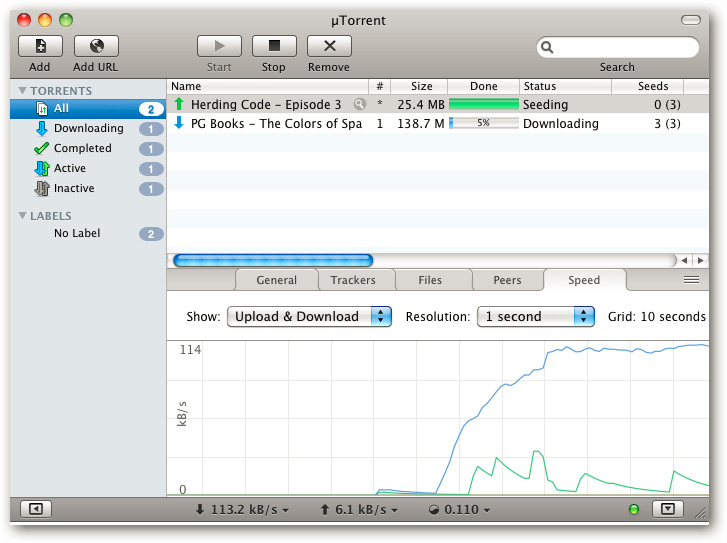This screenshot has height=543, width=727.
Task: Sort by the Seeds column header
Action: (x=647, y=86)
